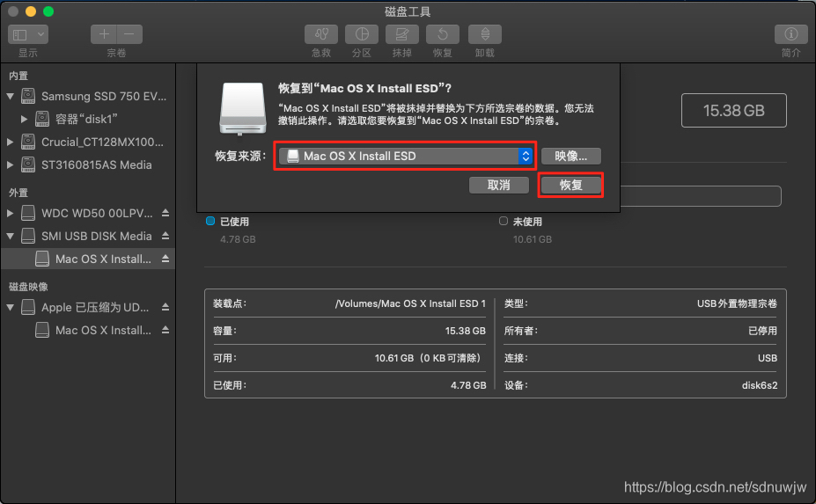Click the remove volume minus button
816x504 pixels.
(x=129, y=34)
